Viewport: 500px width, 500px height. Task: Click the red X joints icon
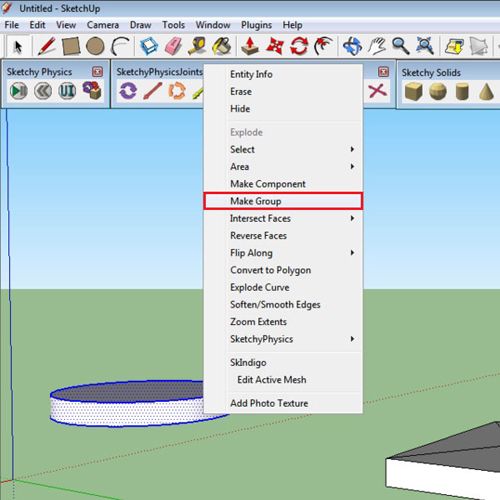point(378,91)
